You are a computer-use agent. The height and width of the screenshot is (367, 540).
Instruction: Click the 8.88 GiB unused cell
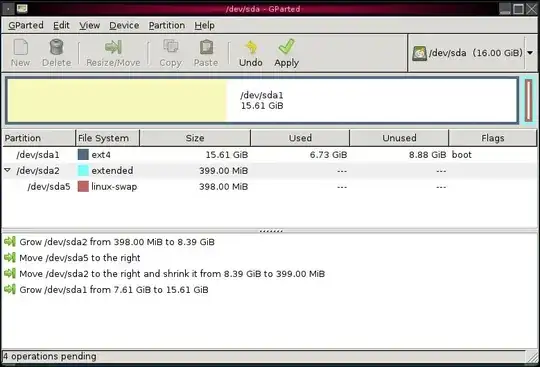pyautogui.click(x=427, y=155)
